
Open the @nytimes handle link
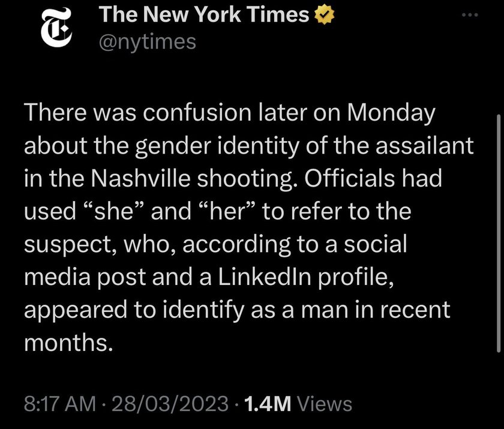[148, 43]
